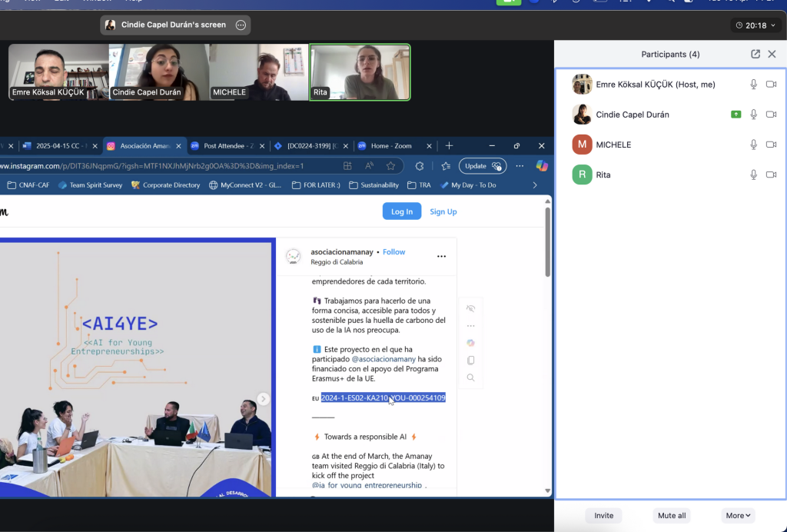Switch to the Asociación Aman Instagram tab

144,146
